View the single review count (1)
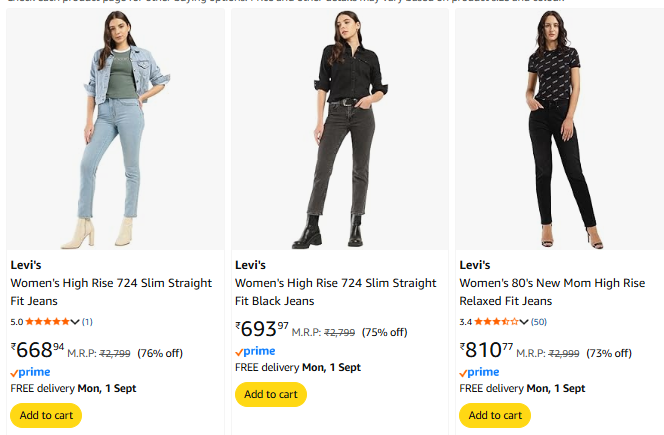664x435 pixels. point(87,322)
